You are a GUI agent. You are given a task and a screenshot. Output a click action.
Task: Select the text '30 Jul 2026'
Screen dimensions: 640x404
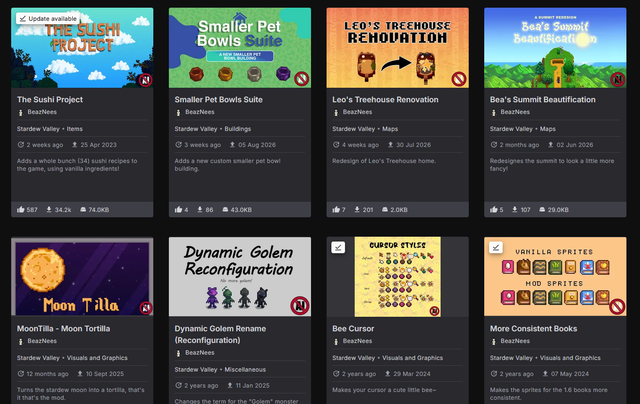click(413, 145)
